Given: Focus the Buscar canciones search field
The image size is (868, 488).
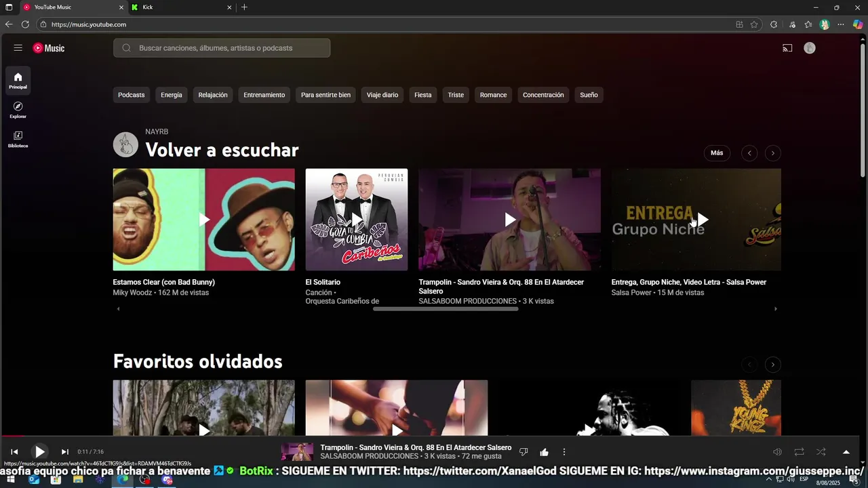Looking at the screenshot, I should [222, 48].
